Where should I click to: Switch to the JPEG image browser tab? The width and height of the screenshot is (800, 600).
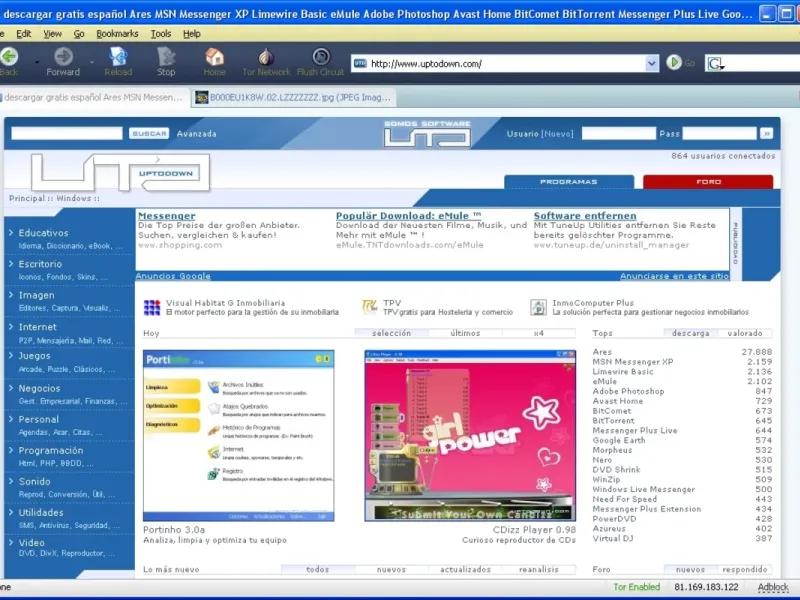[294, 97]
